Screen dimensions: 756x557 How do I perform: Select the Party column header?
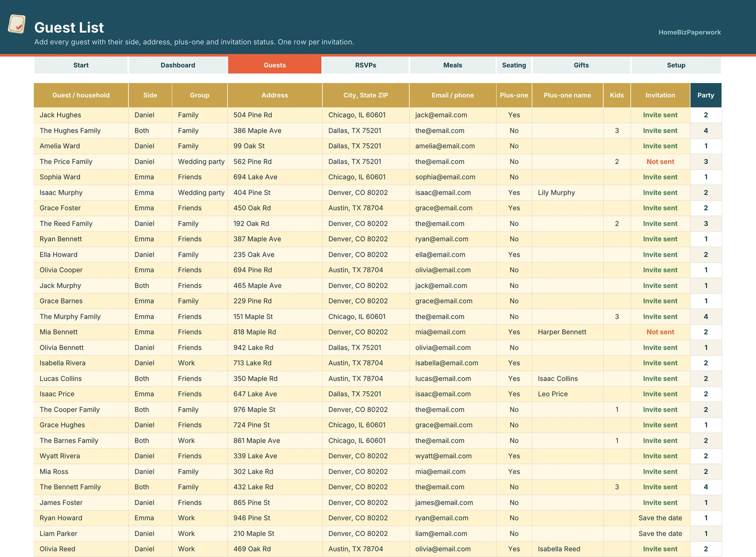pyautogui.click(x=706, y=95)
